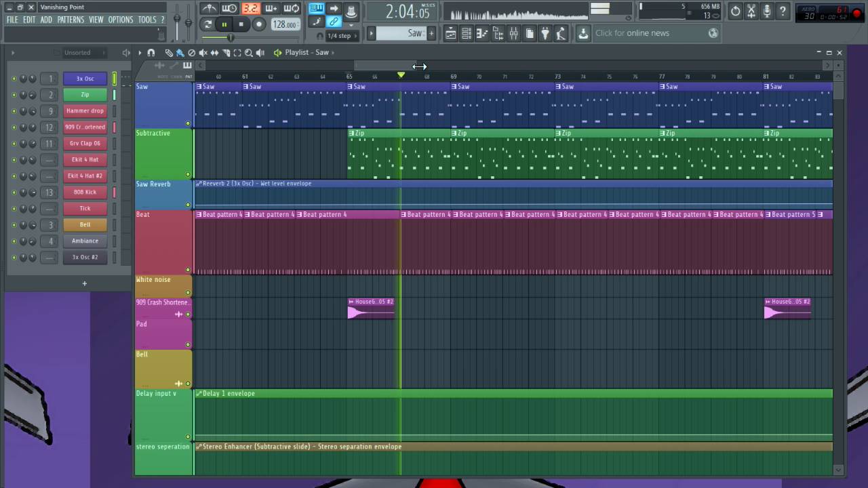
Task: Open the arrow menu left of Saw pattern
Action: point(371,33)
